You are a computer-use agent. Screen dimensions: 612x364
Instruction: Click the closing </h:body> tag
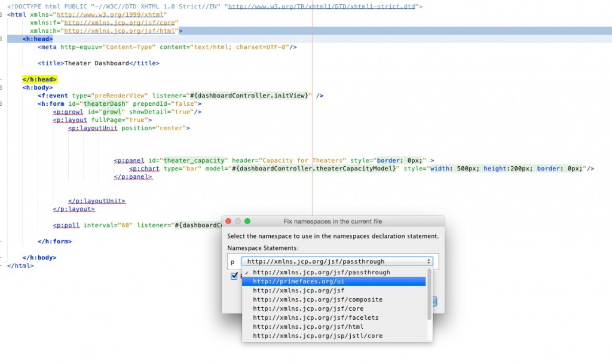39,258
